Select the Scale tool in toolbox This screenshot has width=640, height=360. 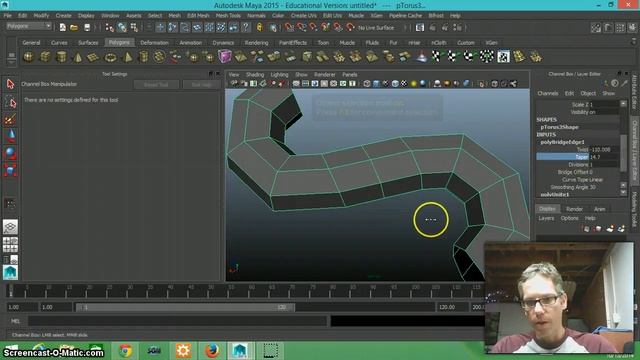point(10,170)
